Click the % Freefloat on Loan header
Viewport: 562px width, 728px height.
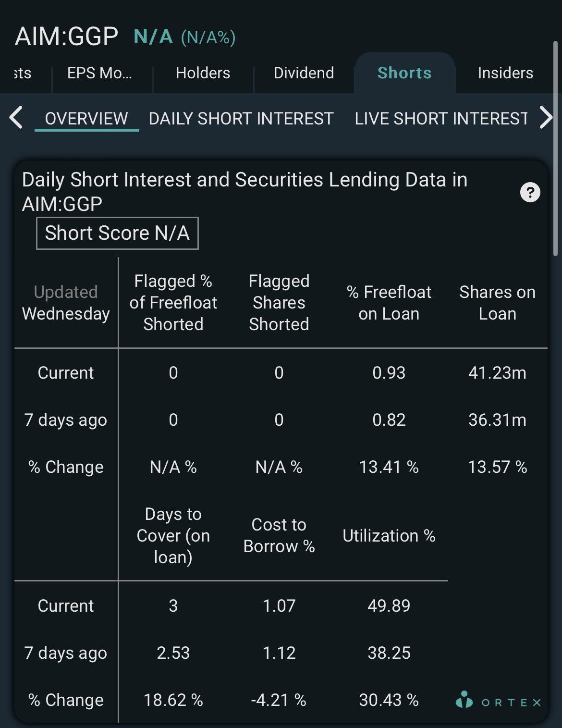point(389,303)
